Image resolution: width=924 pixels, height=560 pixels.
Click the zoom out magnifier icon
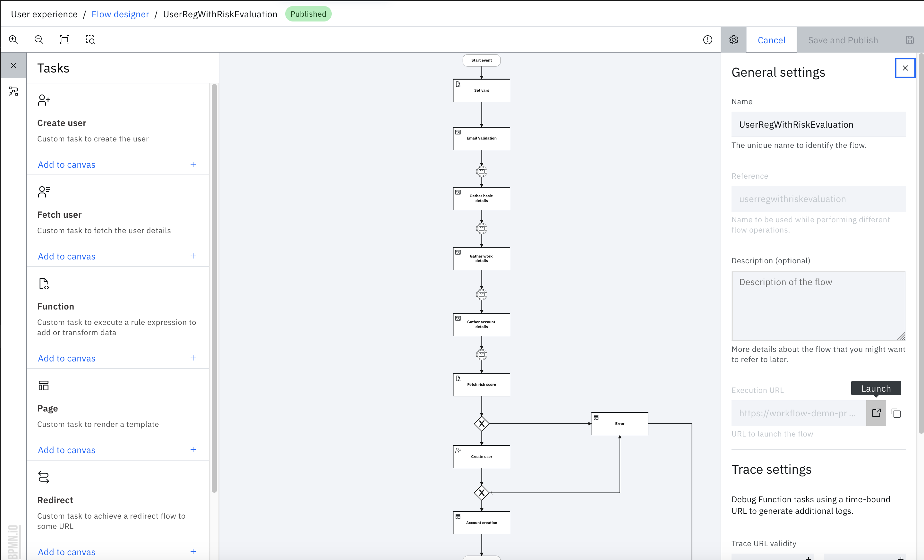(x=39, y=40)
